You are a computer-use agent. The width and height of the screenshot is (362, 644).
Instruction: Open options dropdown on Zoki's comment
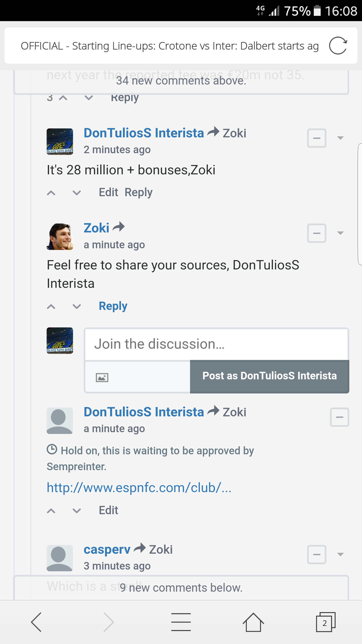point(340,233)
